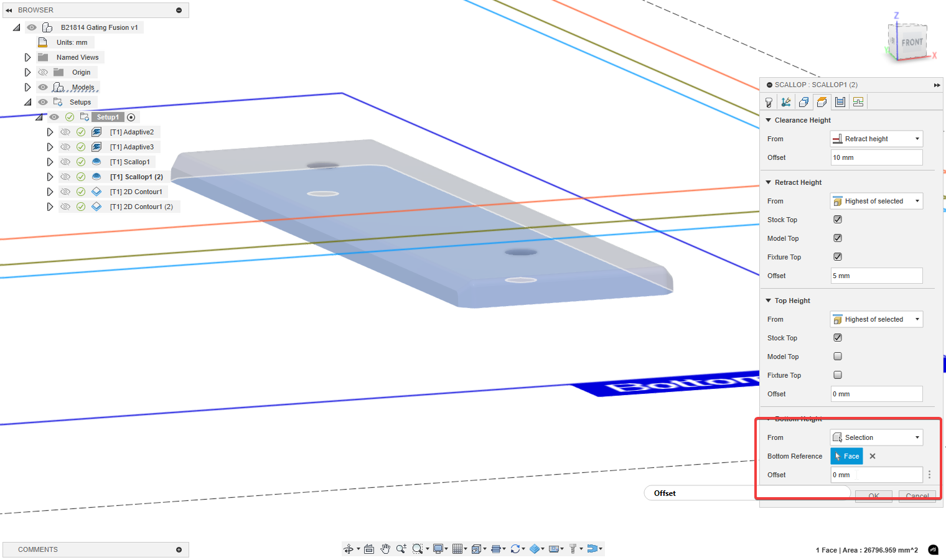Open Grid and Snaps settings from the toolbar
This screenshot has width=946, height=560.
pos(459,549)
